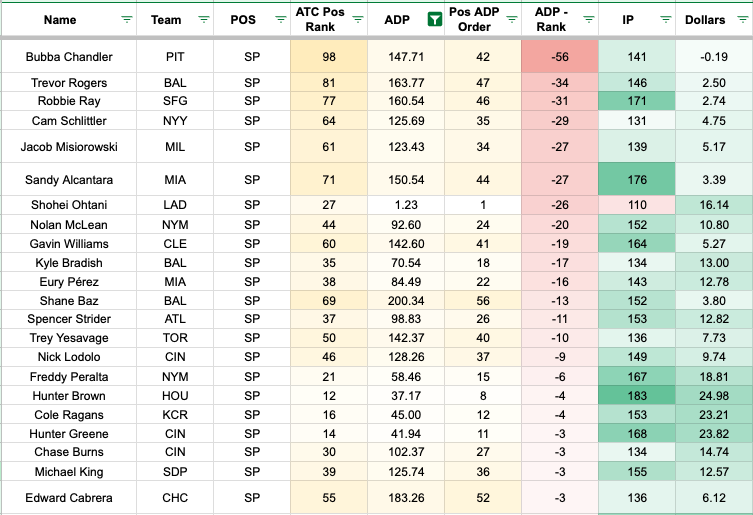
Task: Click the active green ADP filter icon
Action: [435, 19]
